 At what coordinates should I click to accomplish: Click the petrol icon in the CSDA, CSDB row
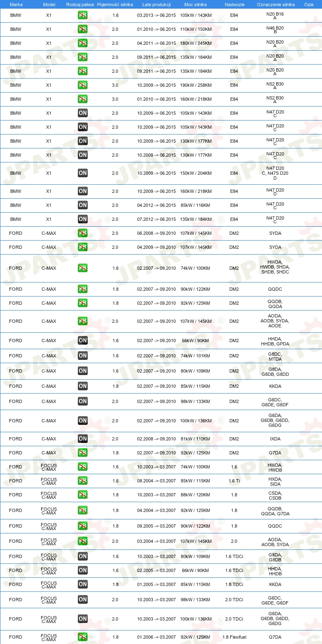(x=83, y=495)
